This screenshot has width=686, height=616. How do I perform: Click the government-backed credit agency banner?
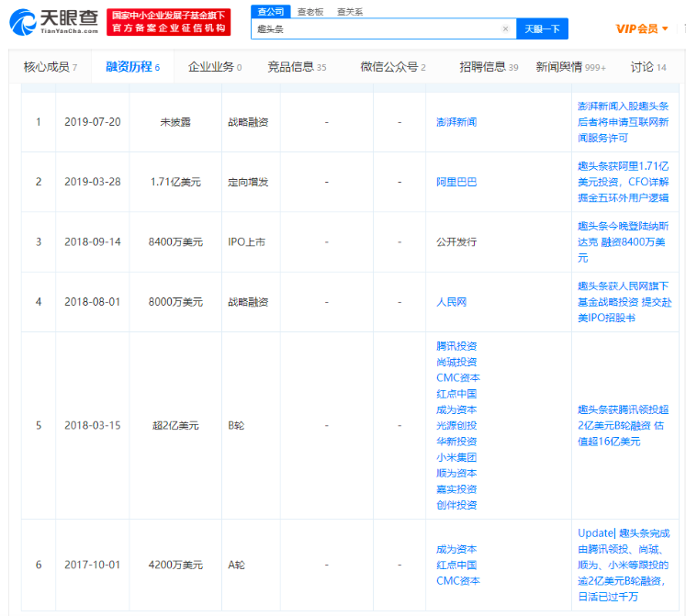click(168, 22)
